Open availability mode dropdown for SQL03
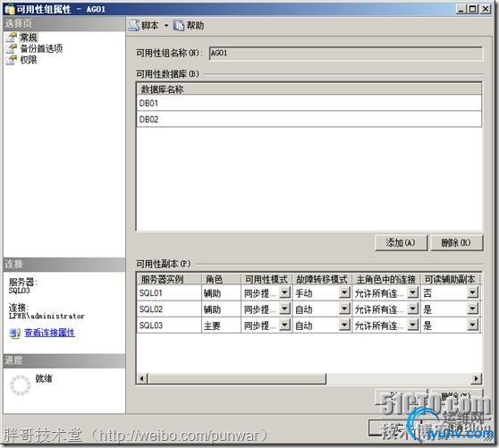 coord(285,325)
